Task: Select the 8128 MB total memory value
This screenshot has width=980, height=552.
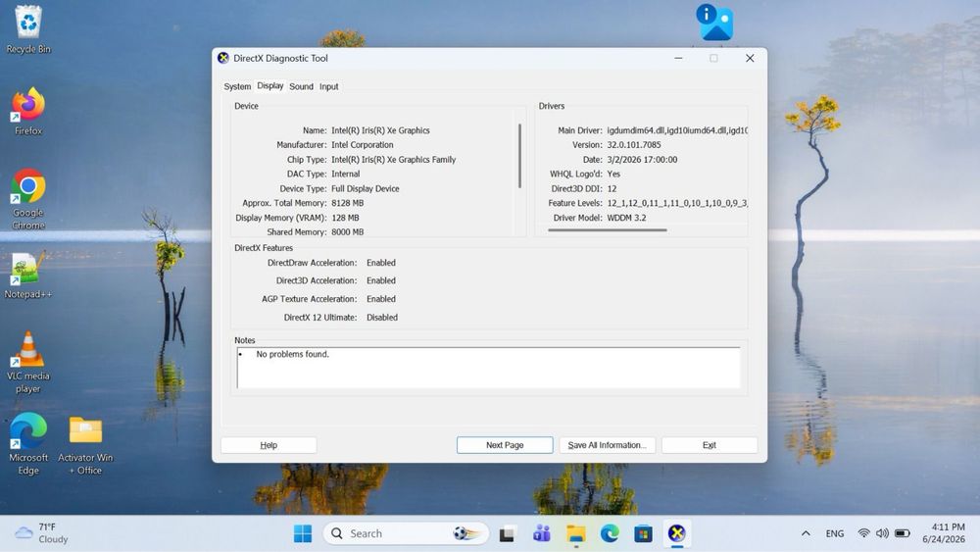Action: pos(347,203)
